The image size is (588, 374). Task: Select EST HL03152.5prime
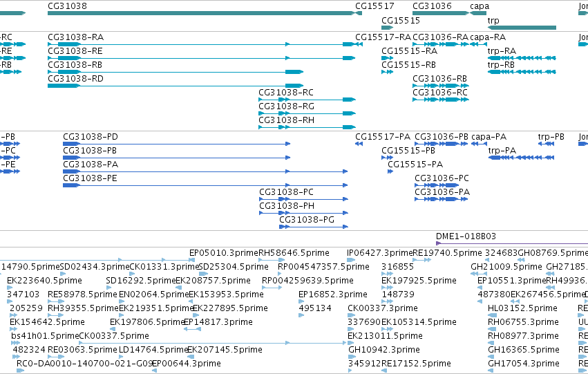[492, 315]
